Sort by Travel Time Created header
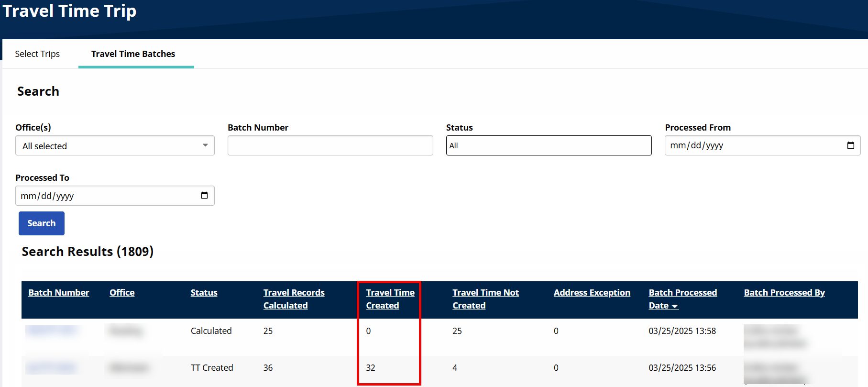The width and height of the screenshot is (868, 387). (390, 299)
